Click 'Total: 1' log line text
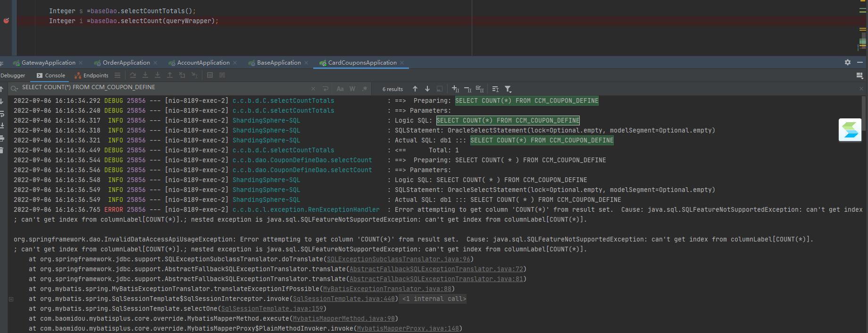Screen dimensions: 868x333 443,150
